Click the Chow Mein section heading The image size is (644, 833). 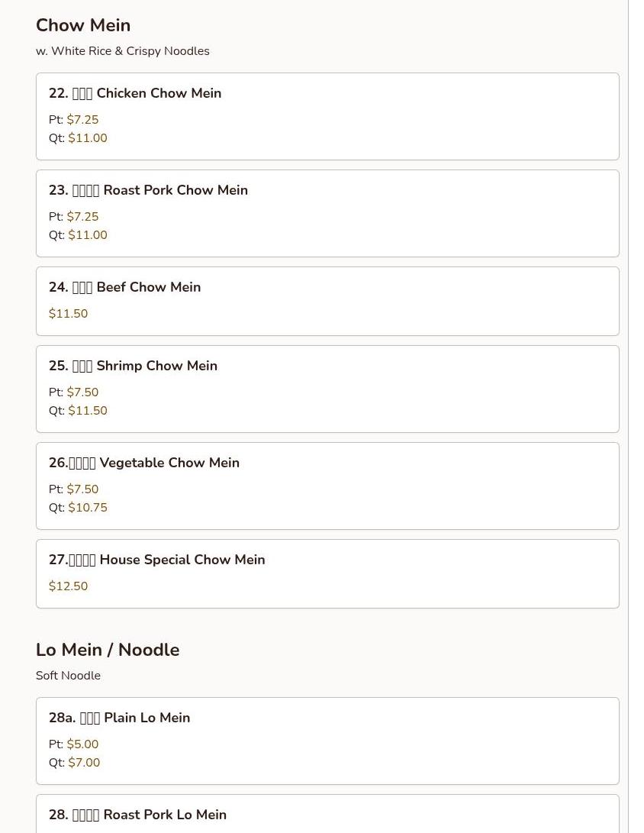click(x=83, y=25)
